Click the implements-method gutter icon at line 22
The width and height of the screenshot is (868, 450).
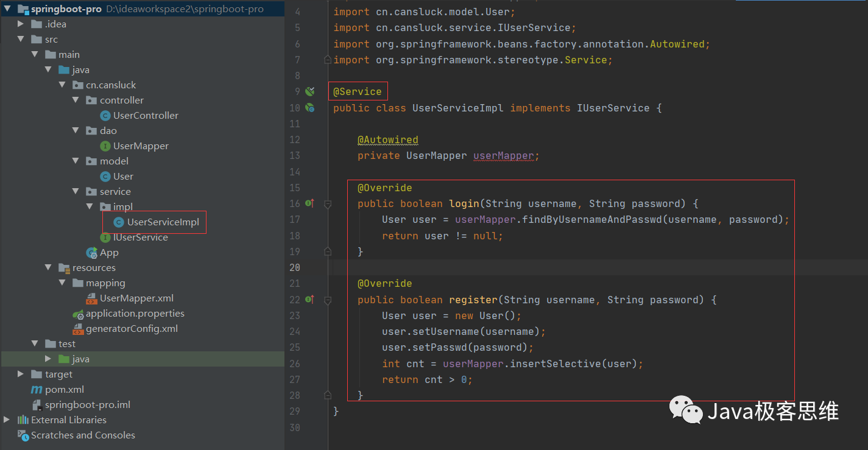tap(309, 300)
